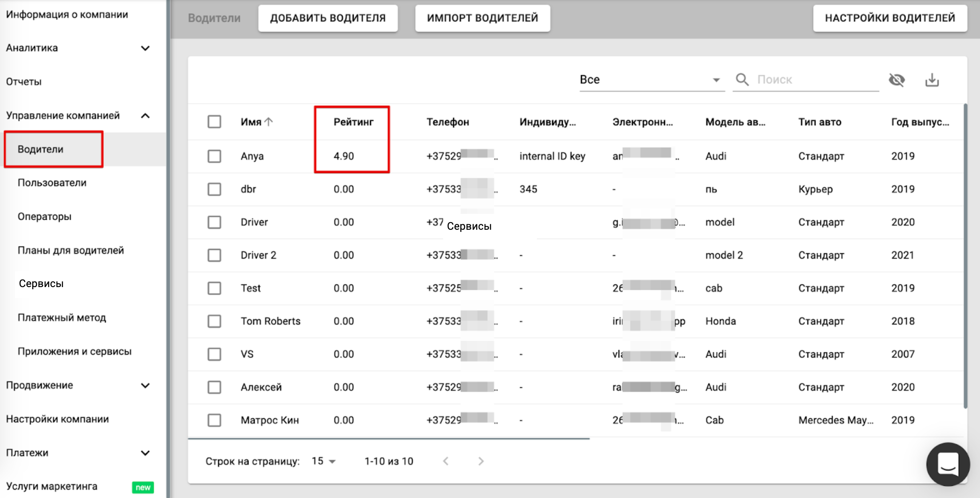The image size is (980, 498).
Task: Open the Пользователи menu item
Action: point(52,183)
